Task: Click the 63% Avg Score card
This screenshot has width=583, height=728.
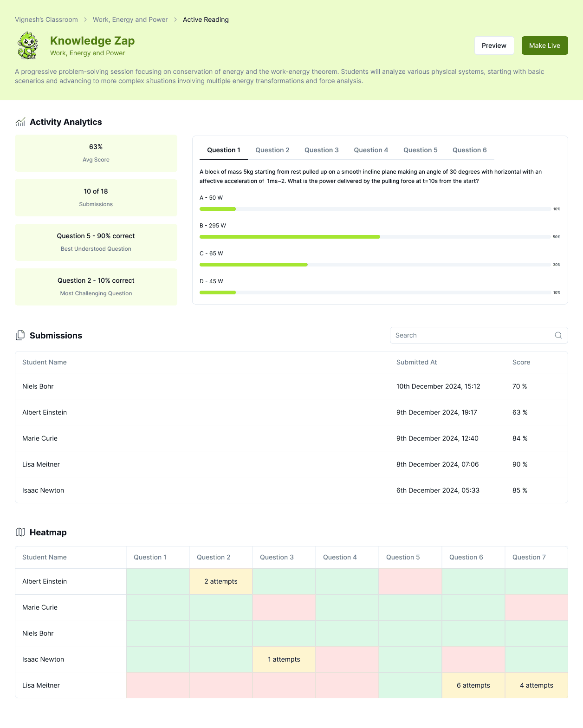Action: pos(96,153)
